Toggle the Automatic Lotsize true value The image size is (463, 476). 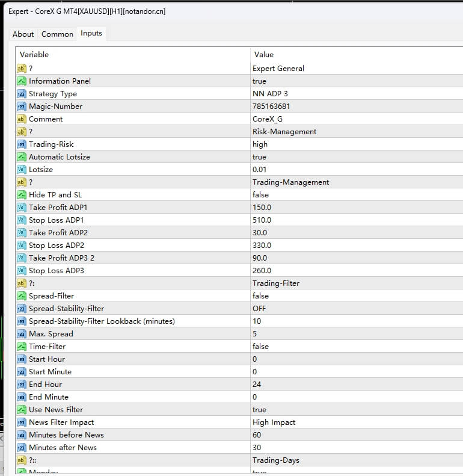pyautogui.click(x=259, y=157)
